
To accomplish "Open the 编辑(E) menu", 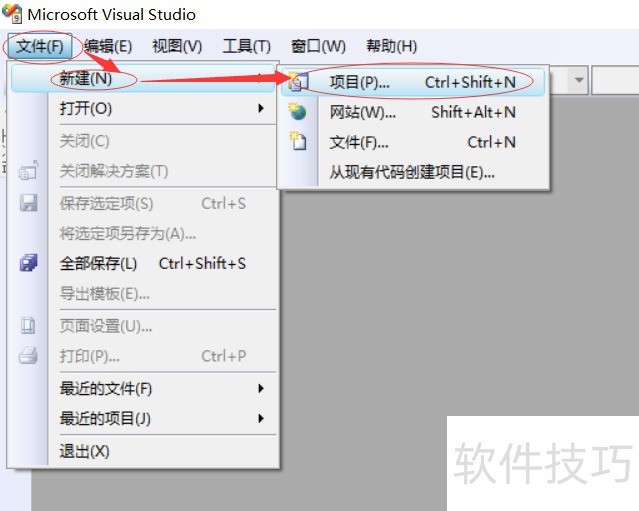I will pos(108,46).
